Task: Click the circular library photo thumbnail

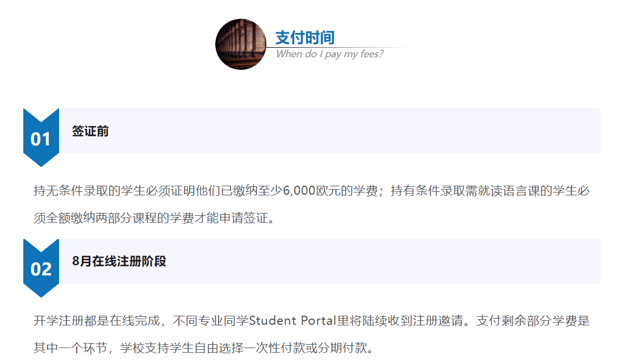Action: pos(241,44)
